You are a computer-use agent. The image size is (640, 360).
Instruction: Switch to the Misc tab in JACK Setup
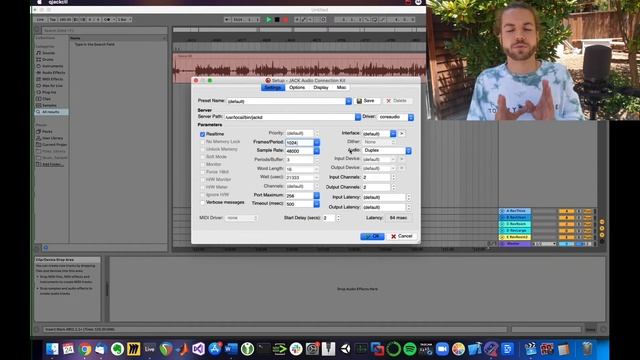341,88
